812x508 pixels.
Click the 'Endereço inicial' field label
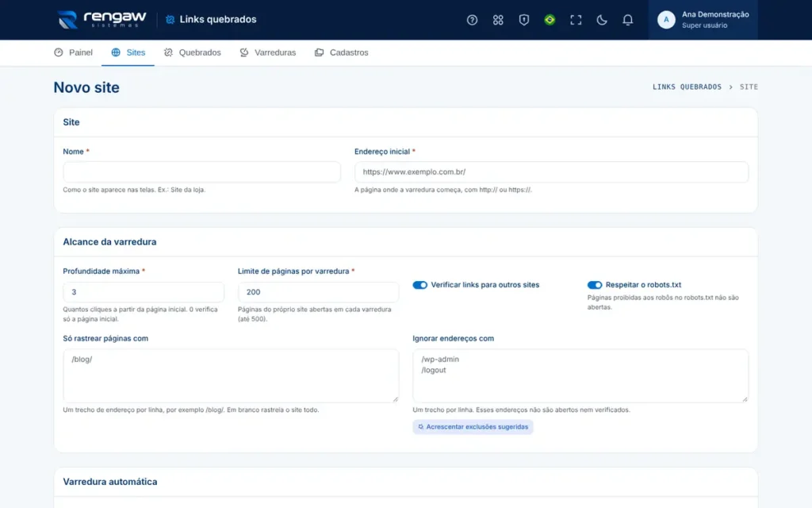(382, 152)
